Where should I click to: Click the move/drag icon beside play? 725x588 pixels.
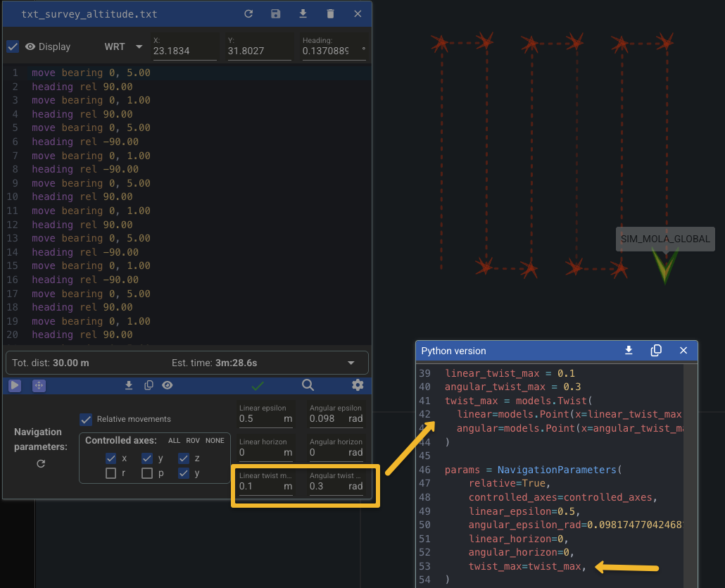pyautogui.click(x=39, y=385)
